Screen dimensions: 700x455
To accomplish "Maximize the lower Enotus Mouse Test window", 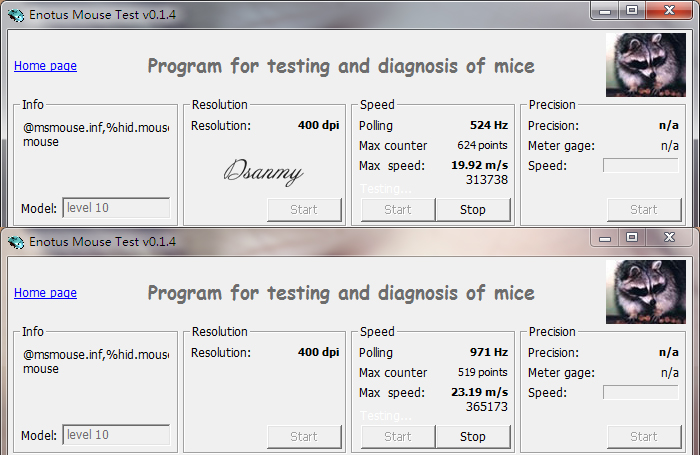I will point(632,237).
